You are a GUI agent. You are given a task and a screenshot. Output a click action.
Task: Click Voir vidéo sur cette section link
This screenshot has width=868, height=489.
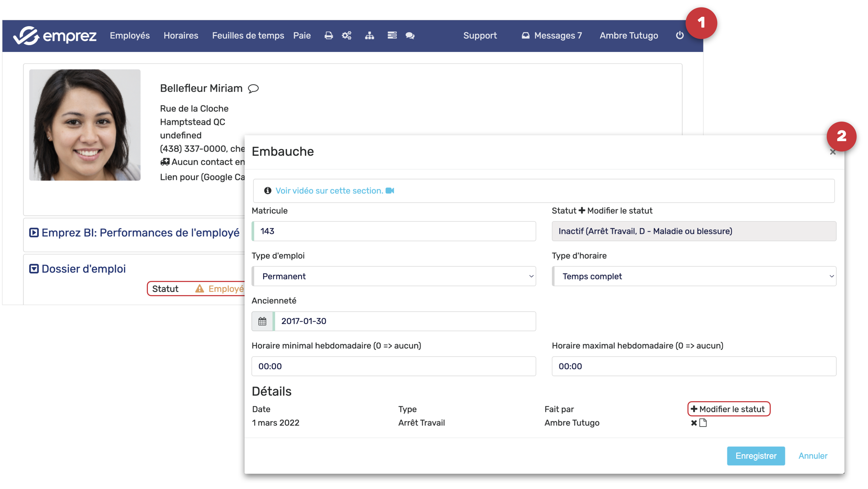[329, 191]
